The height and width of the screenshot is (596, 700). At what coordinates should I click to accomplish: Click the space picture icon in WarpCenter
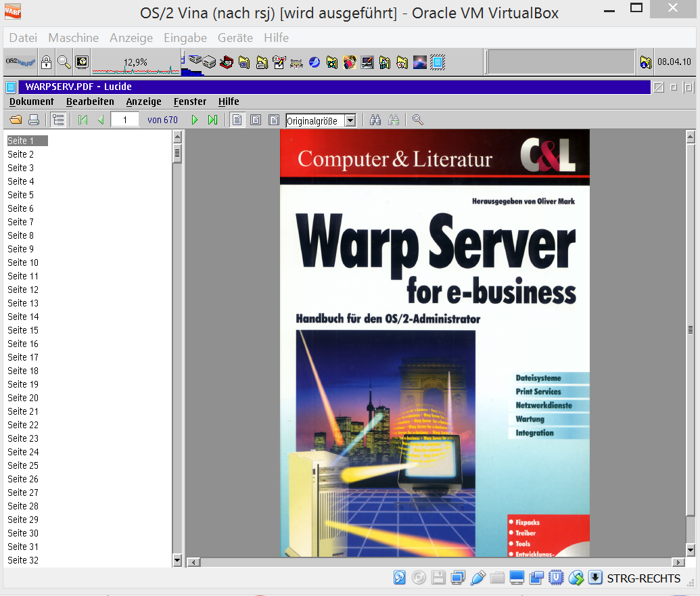pos(419,62)
